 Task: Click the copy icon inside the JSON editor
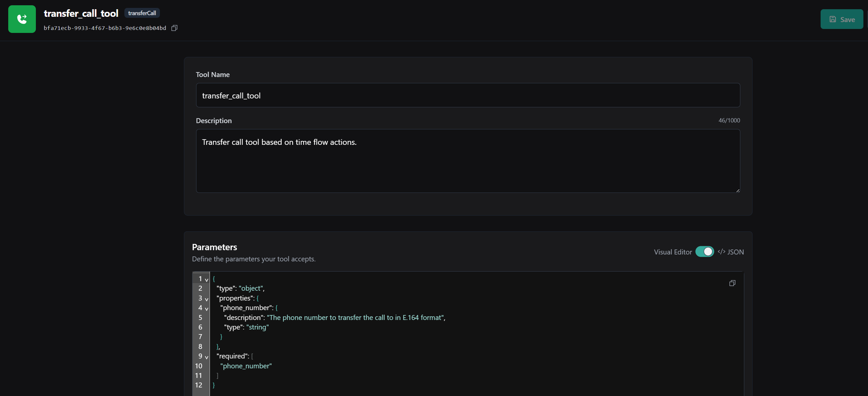pos(732,283)
